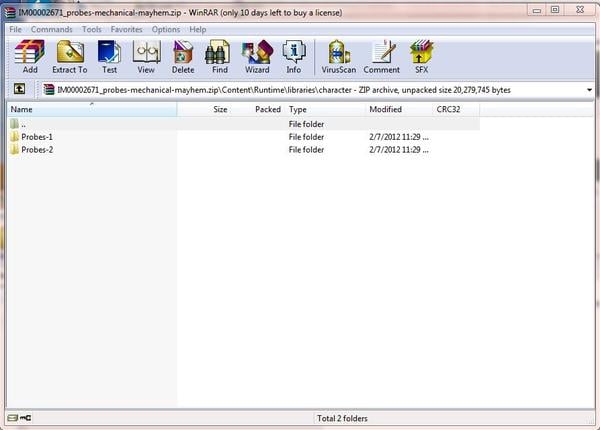Sort by the CRC32 column header
Viewport: 600px width, 430px height.
coord(456,109)
